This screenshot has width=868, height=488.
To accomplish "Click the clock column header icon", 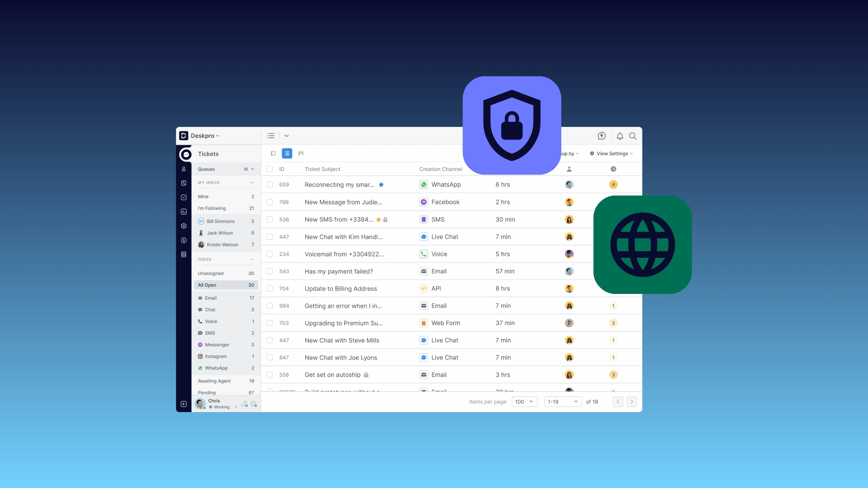I will pos(613,169).
